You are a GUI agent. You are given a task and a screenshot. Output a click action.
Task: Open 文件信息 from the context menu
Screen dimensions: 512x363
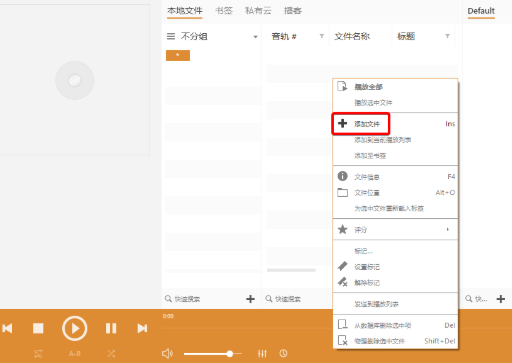click(367, 177)
